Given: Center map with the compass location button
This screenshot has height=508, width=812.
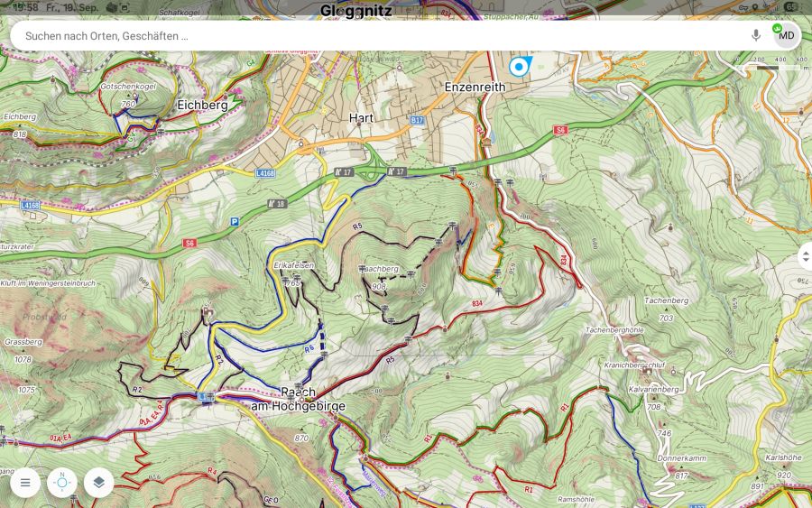Looking at the screenshot, I should [x=62, y=483].
